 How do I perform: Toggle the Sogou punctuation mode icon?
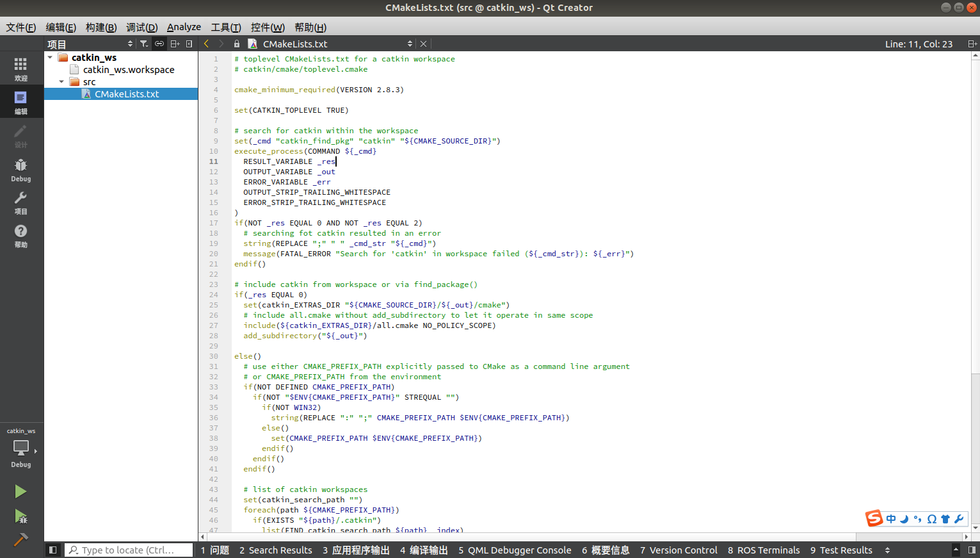(918, 519)
